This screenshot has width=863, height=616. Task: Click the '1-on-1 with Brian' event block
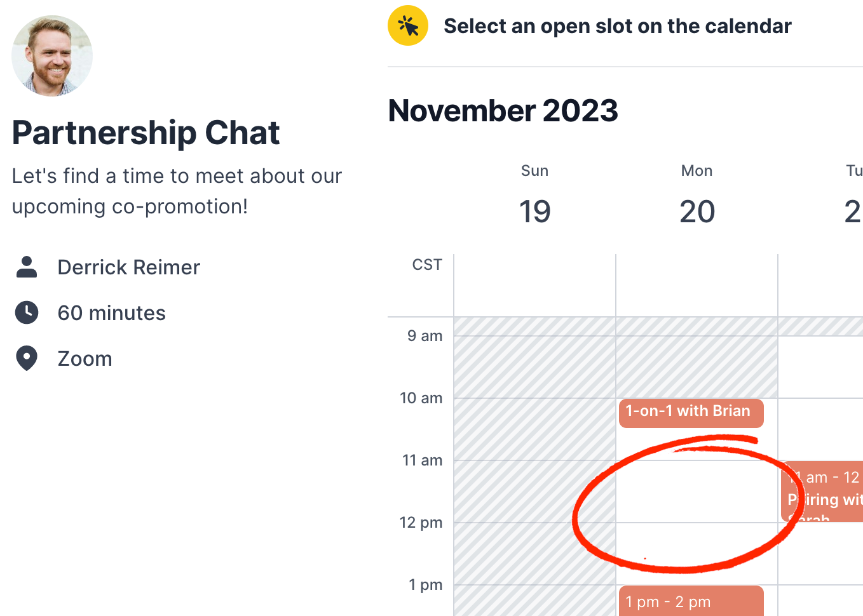tap(691, 412)
